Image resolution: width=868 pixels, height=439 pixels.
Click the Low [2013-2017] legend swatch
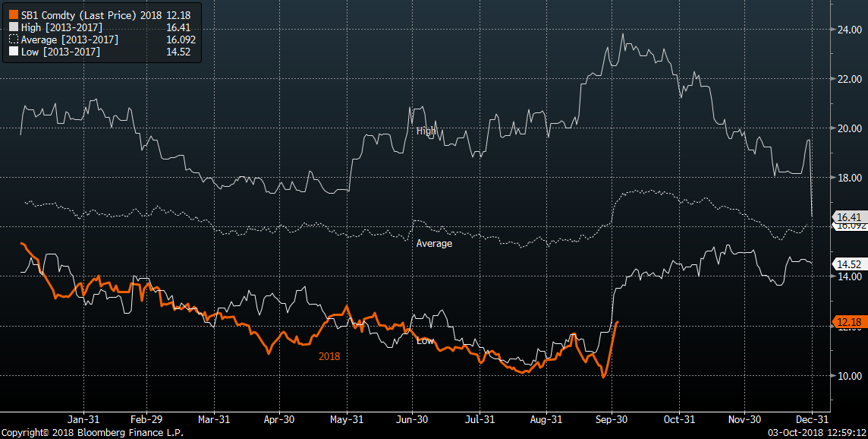(x=13, y=52)
